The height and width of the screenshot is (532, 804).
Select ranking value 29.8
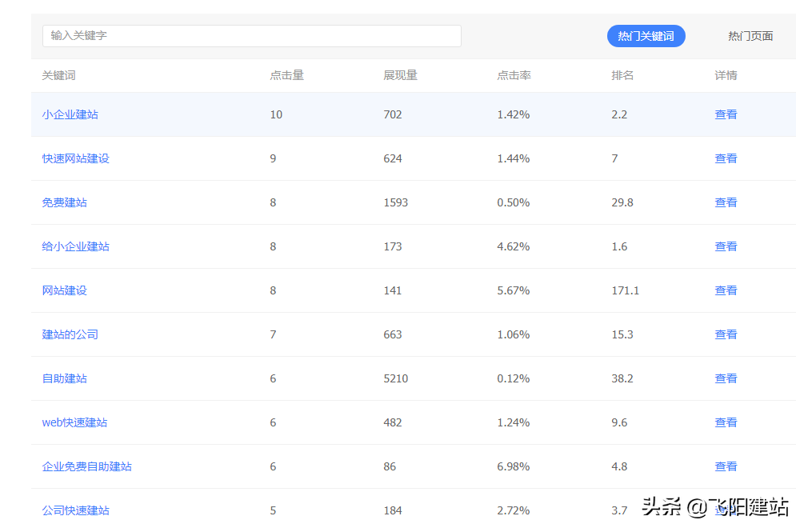(622, 202)
